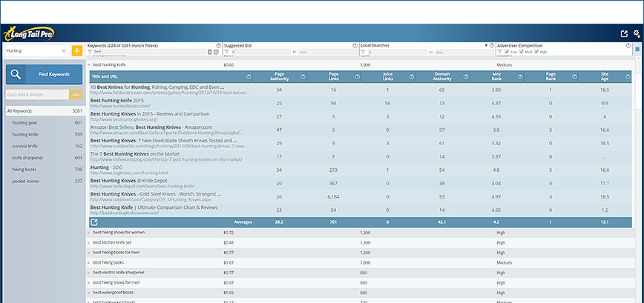Select the hiking boots keyword group
The width and height of the screenshot is (644, 303).
tap(45, 170)
